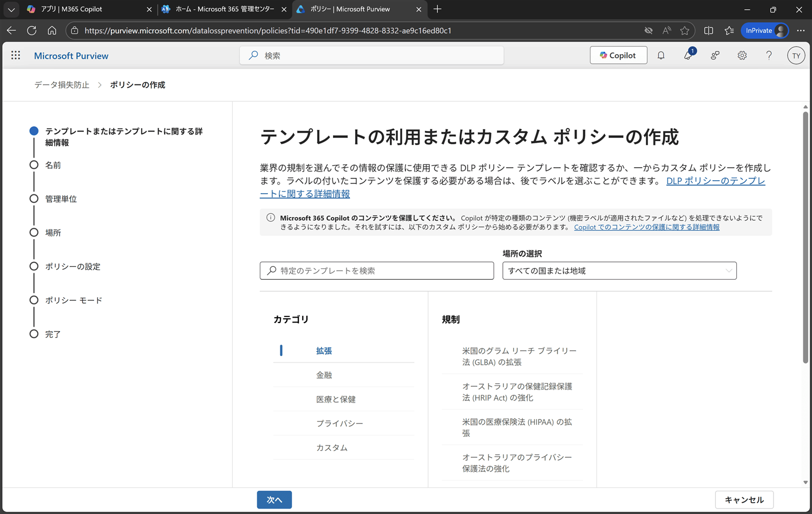Click the Copilot button
812x514 pixels.
[618, 55]
